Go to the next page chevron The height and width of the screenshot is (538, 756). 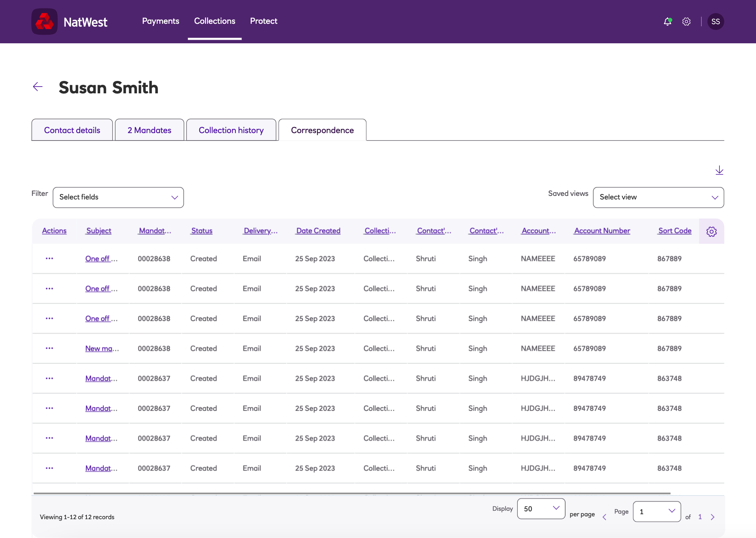click(x=713, y=517)
